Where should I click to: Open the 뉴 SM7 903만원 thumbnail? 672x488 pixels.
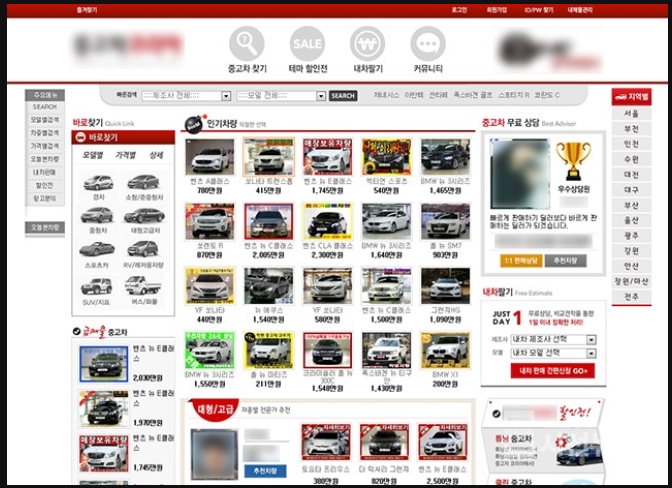pyautogui.click(x=445, y=222)
